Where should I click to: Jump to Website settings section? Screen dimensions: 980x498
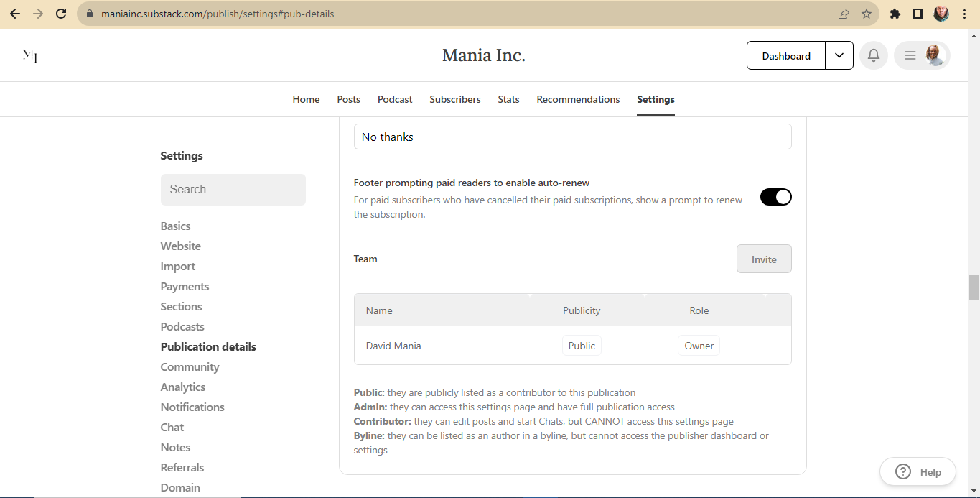click(181, 246)
